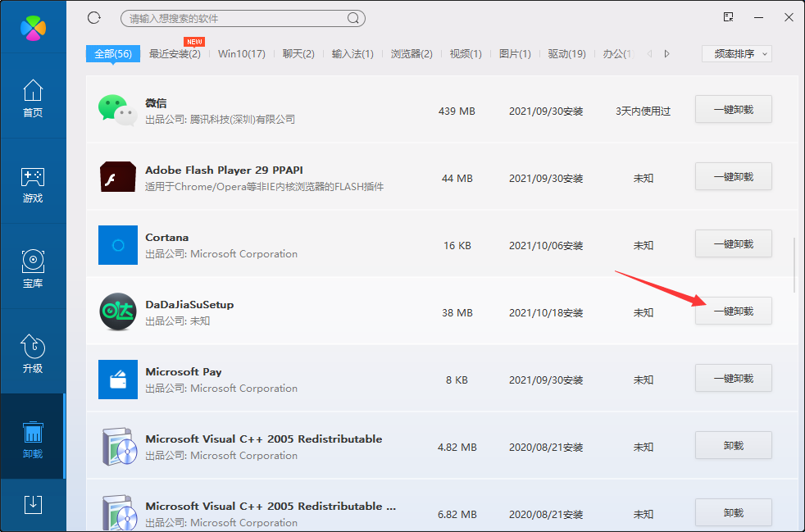Click the 44 MB size value
The width and height of the screenshot is (805, 532).
pos(457,178)
